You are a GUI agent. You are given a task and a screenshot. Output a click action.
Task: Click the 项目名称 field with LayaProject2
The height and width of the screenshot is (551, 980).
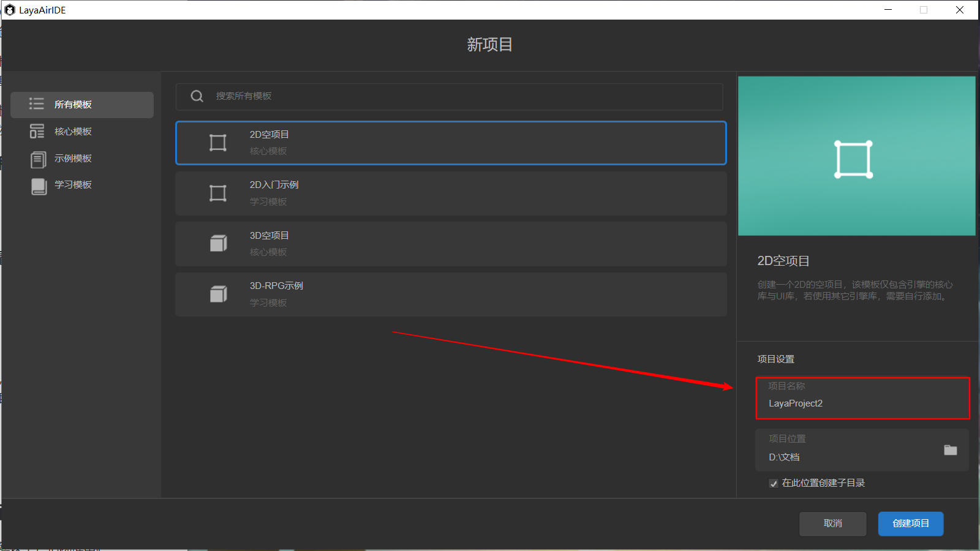pos(862,403)
